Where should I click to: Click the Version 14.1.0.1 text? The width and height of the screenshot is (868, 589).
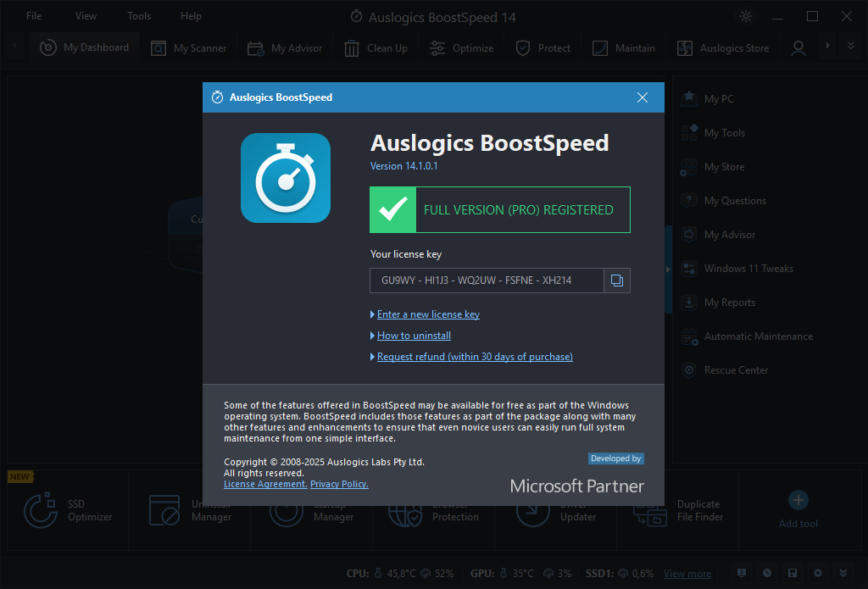click(x=403, y=165)
